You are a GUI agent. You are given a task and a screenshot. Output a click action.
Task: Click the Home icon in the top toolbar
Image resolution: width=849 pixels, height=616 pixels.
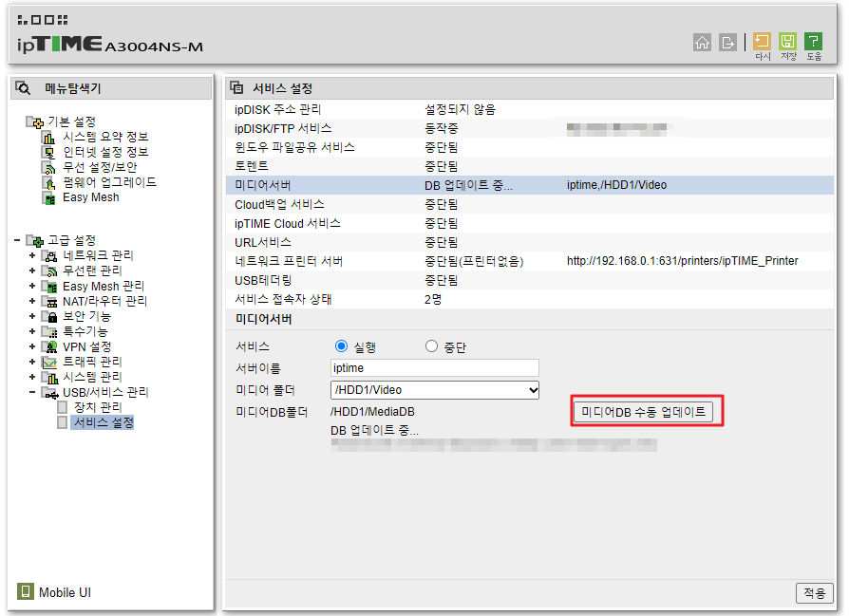tap(703, 44)
